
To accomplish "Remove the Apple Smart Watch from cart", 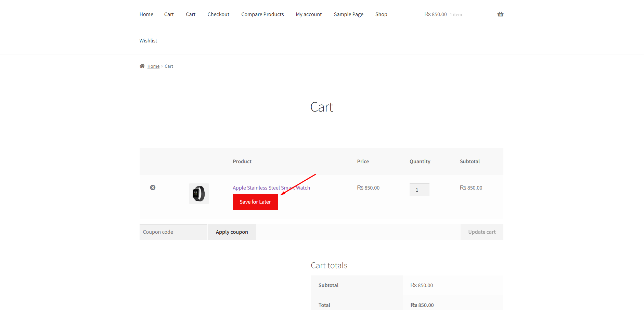I will [153, 188].
